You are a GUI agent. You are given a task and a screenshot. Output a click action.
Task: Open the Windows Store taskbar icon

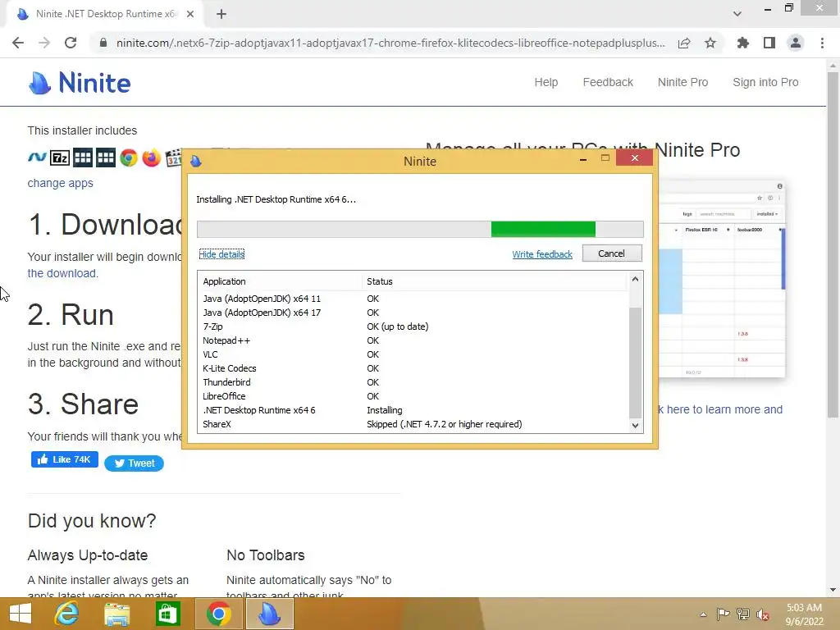coord(167,614)
